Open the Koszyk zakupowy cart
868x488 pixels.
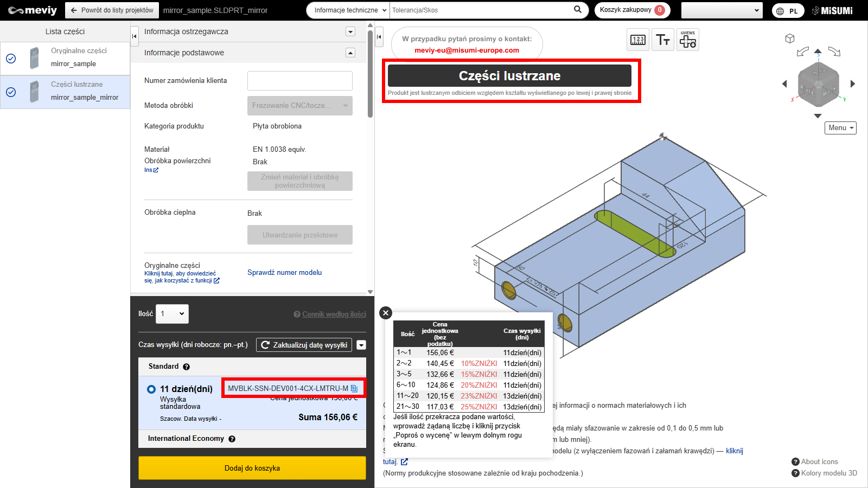coord(632,10)
